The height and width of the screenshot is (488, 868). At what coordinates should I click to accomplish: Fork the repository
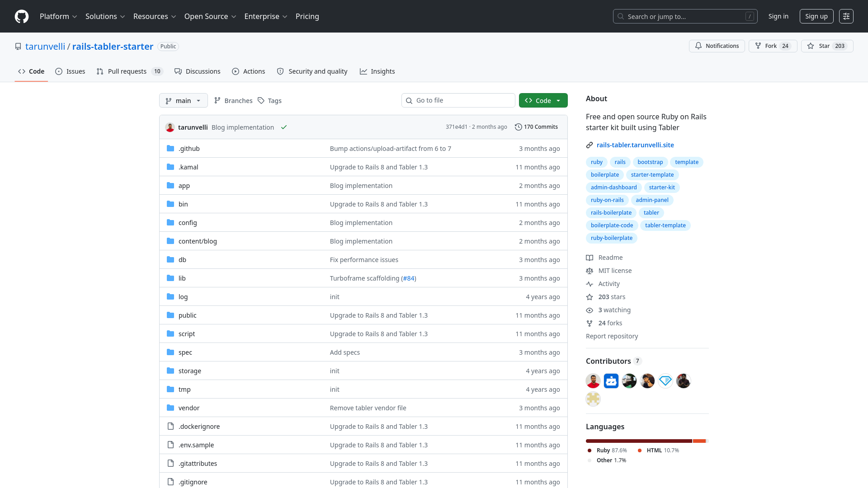click(773, 46)
